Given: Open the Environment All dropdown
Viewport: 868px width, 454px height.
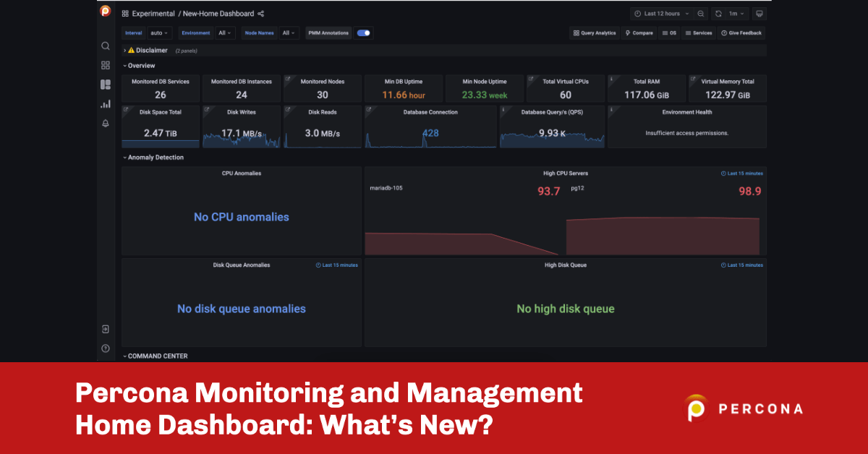Looking at the screenshot, I should pyautogui.click(x=226, y=33).
